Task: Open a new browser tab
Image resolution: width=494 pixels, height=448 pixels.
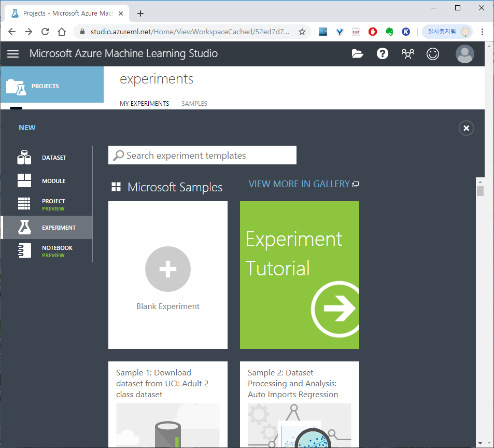Action: 140,13
